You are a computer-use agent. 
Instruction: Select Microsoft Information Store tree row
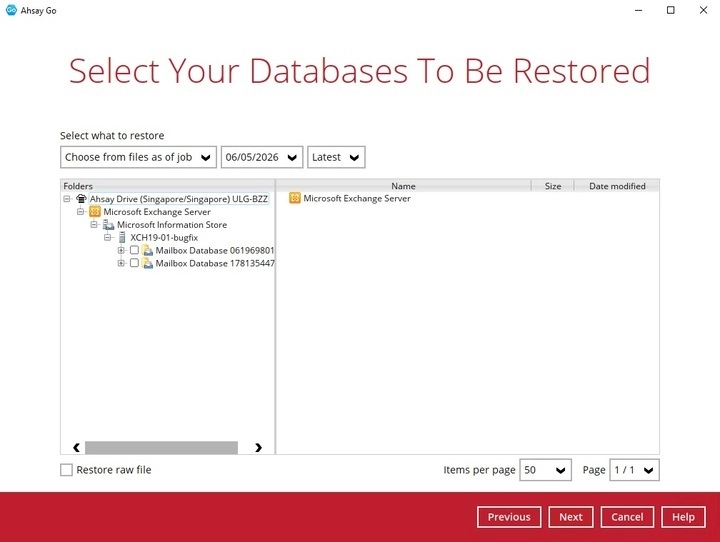172,225
